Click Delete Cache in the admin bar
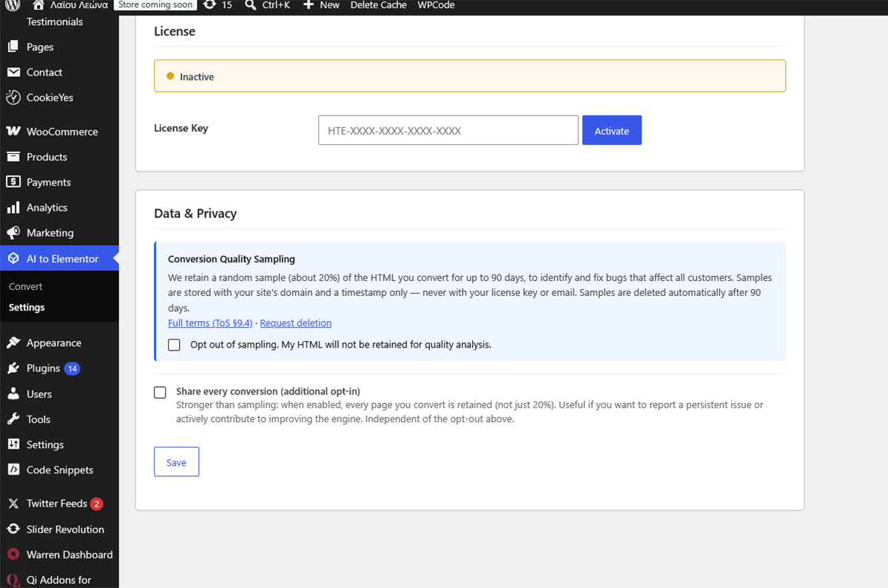The height and width of the screenshot is (588, 888). [378, 5]
